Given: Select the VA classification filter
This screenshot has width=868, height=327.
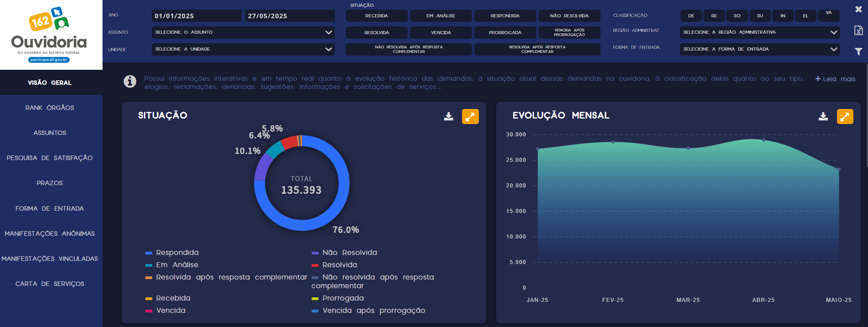Looking at the screenshot, I should tap(829, 16).
